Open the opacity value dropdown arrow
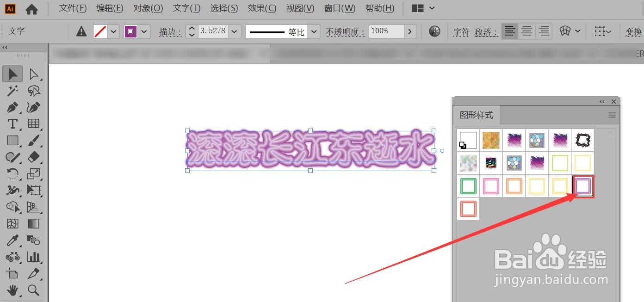Viewport: 644px width, 302px height. (x=410, y=31)
